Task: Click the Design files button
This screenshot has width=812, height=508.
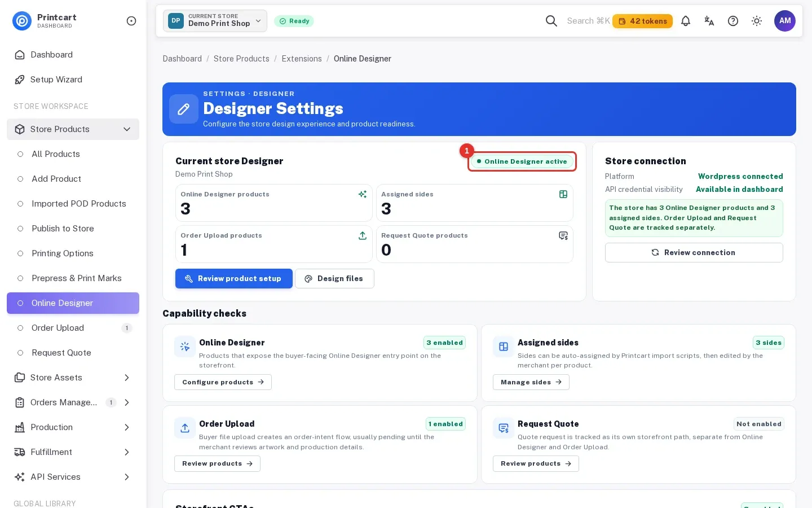Action: (334, 279)
